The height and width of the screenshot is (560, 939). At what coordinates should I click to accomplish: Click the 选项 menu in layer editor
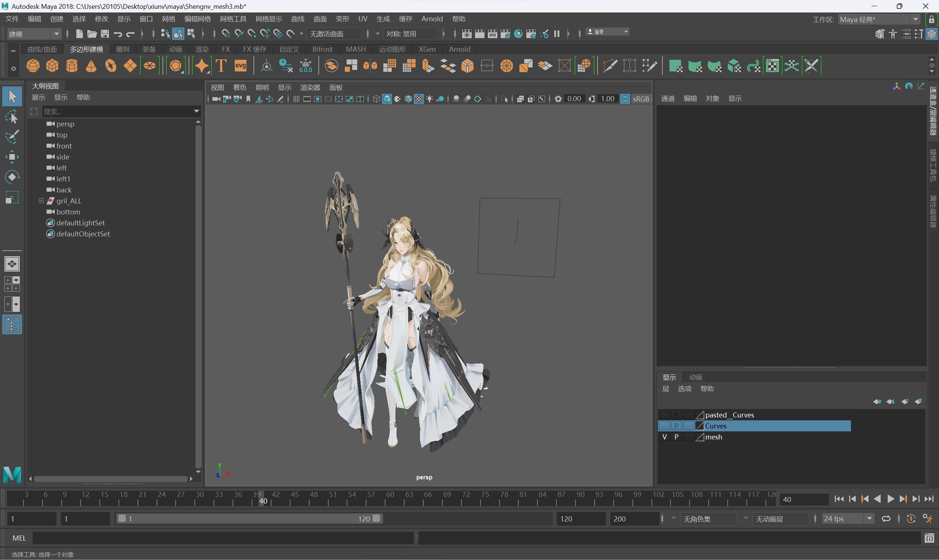(x=684, y=389)
